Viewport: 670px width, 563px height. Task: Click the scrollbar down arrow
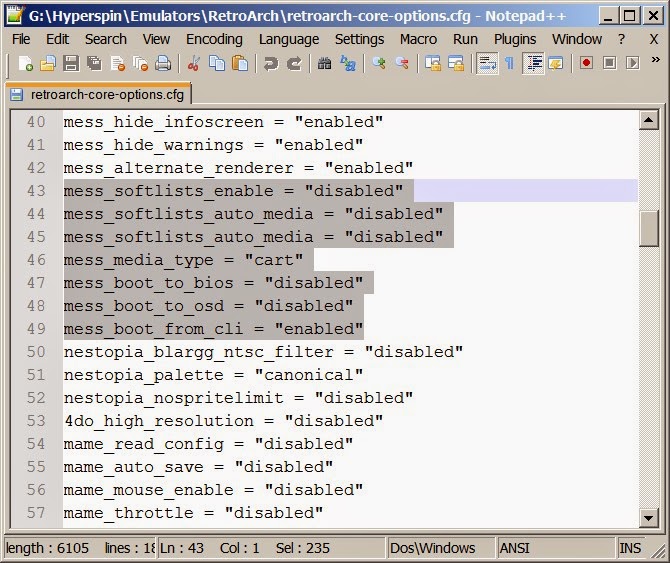pos(648,518)
